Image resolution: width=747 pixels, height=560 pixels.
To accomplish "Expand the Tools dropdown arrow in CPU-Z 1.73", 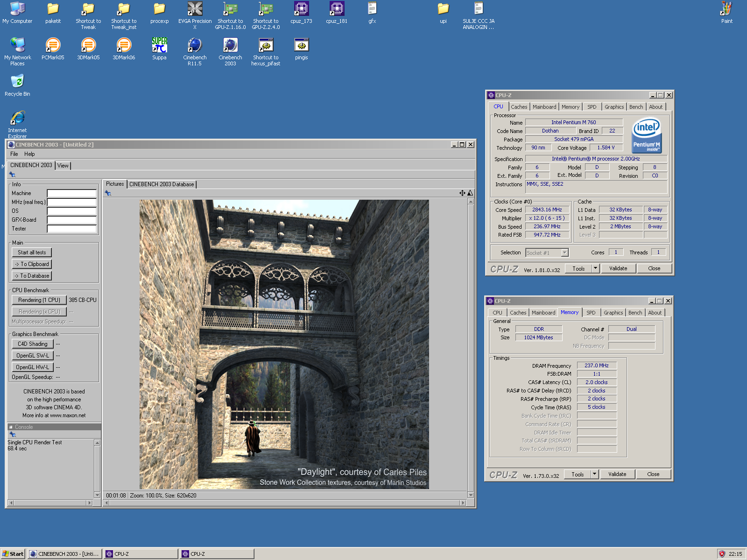I will click(594, 474).
